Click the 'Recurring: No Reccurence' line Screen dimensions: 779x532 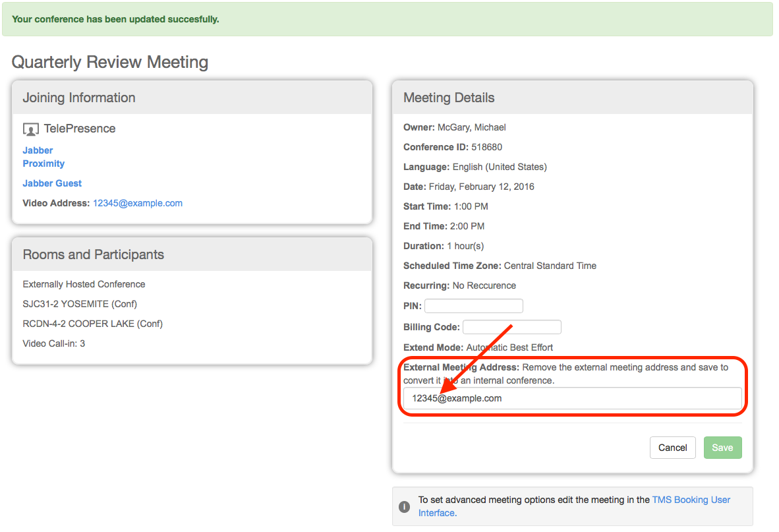[459, 285]
